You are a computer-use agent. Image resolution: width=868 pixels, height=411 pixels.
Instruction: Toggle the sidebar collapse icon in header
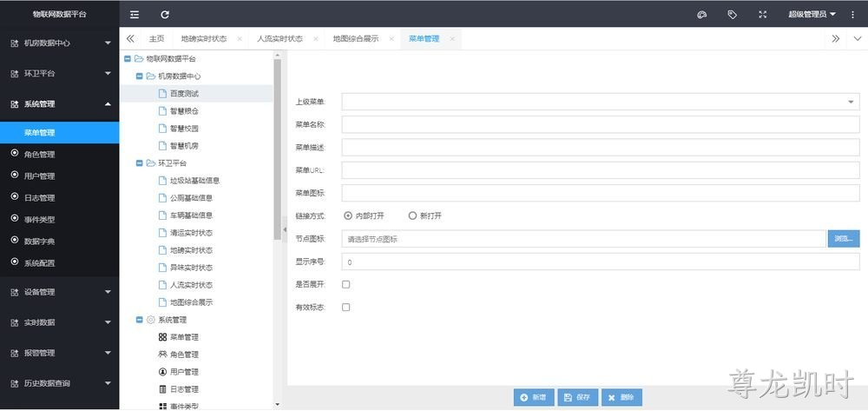coord(135,15)
